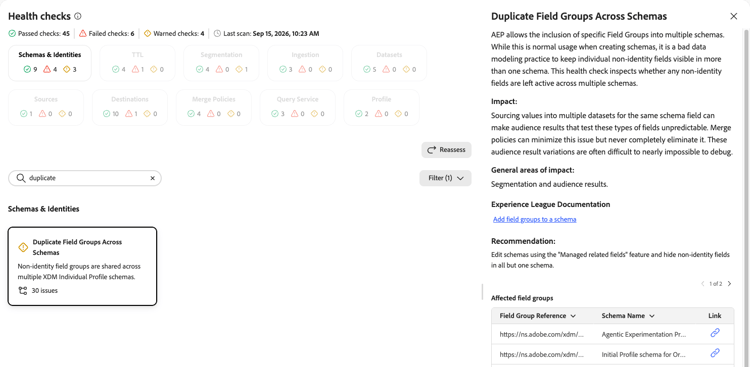Select the TTL category card
Screen dimensions: 750x367
[137, 63]
